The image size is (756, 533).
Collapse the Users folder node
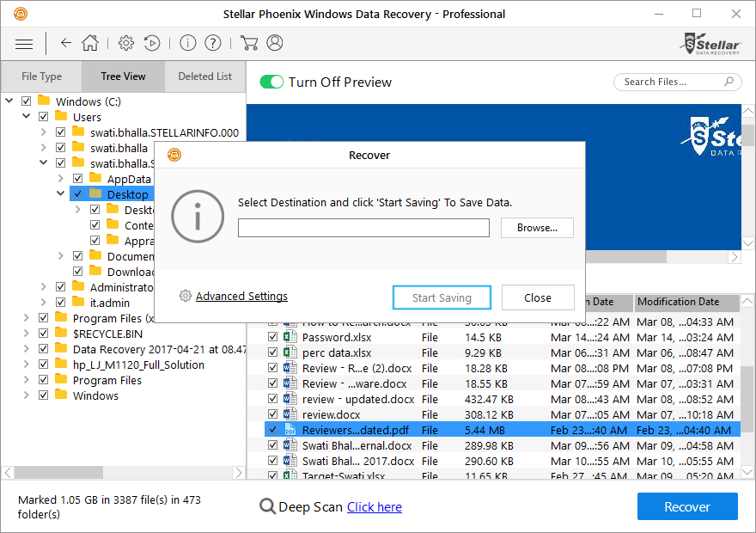point(27,116)
